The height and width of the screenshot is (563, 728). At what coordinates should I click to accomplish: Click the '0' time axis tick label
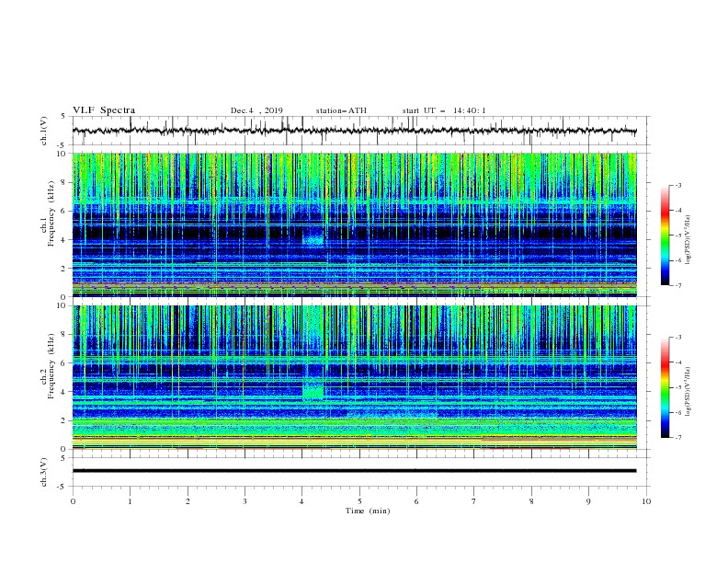click(x=73, y=501)
